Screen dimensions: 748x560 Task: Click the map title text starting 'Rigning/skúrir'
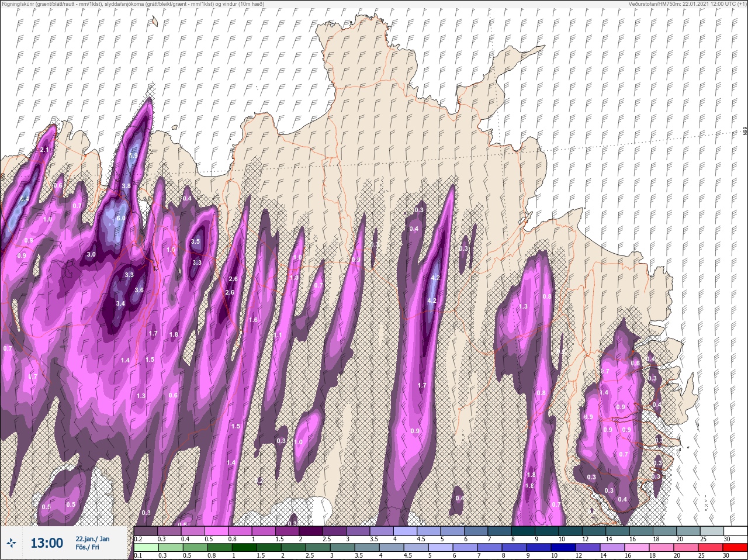132,4
